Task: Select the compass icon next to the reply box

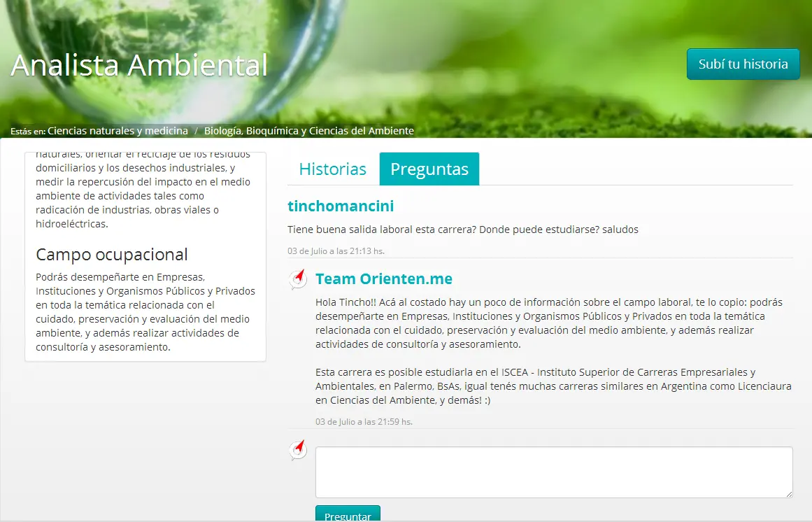Action: point(298,450)
